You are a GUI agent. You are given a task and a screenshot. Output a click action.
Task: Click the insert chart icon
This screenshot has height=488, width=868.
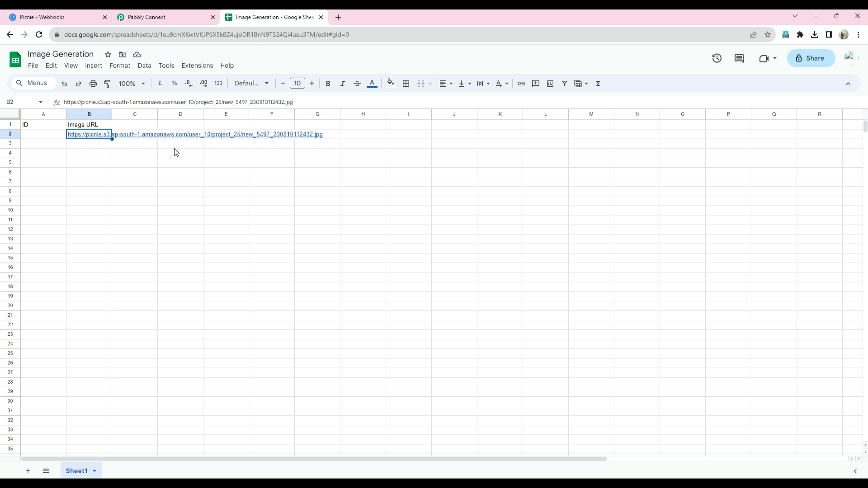(550, 84)
